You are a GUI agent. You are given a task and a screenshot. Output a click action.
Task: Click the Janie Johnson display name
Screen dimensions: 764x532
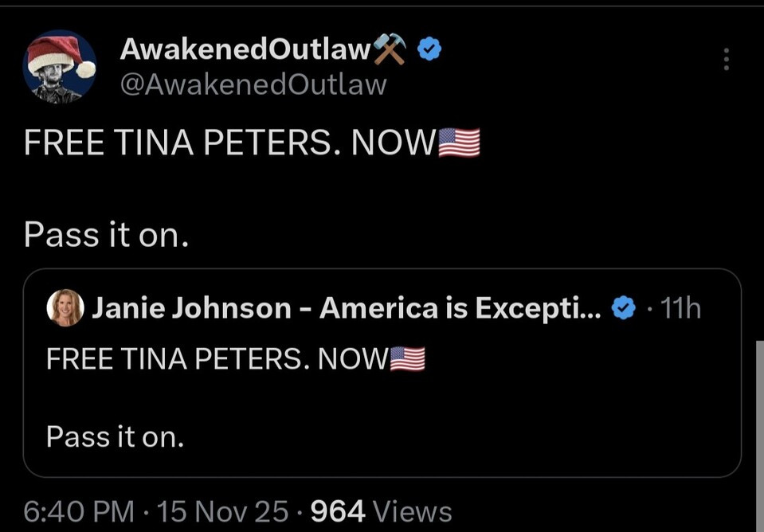[347, 308]
